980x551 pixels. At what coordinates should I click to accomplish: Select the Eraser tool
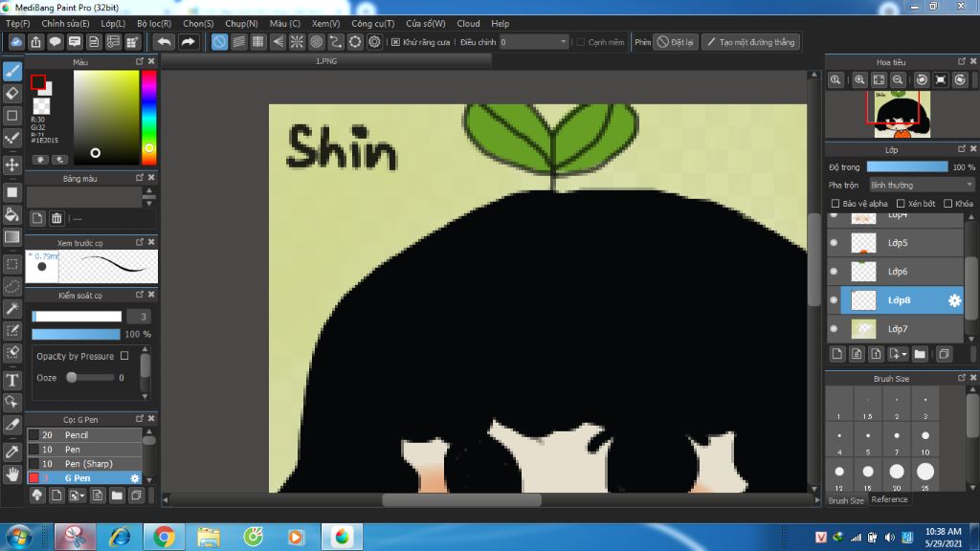pyautogui.click(x=11, y=93)
